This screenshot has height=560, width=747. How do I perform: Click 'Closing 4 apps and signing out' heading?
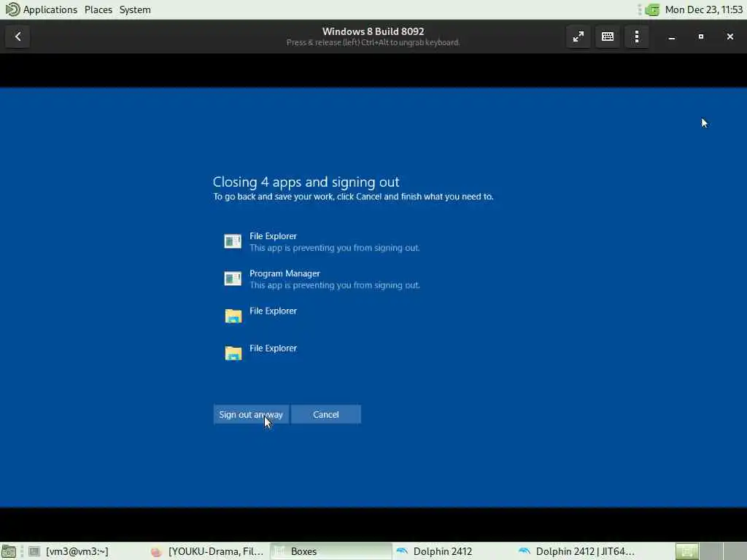(x=306, y=182)
